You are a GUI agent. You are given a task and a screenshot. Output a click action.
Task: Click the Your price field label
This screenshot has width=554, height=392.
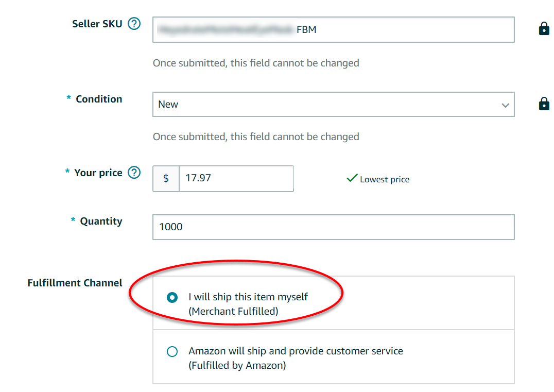(98, 173)
